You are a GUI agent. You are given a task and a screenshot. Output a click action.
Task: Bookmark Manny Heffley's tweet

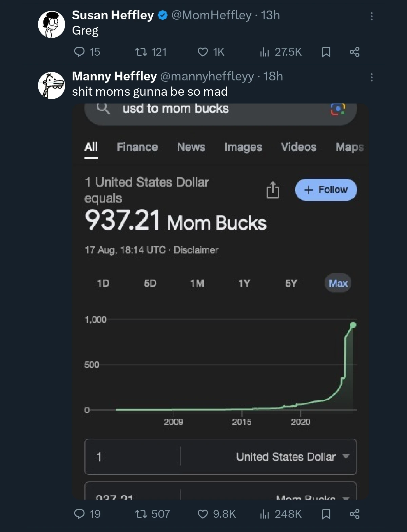[326, 514]
